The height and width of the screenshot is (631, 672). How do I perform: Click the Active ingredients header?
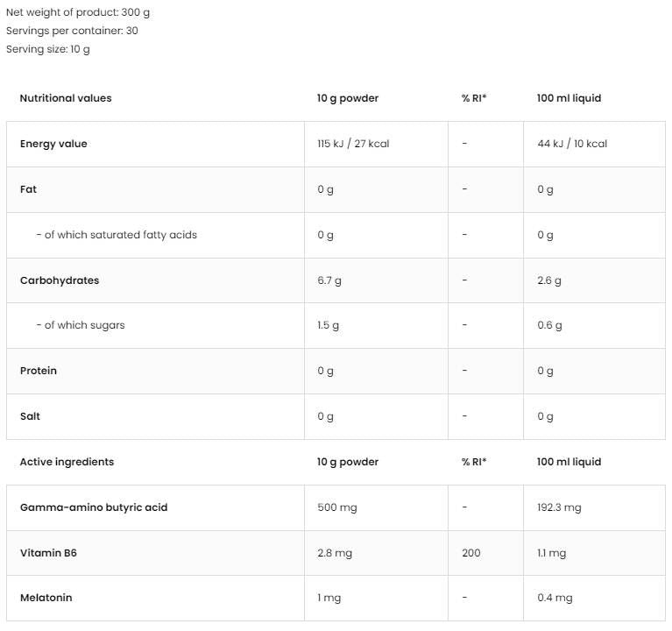coord(67,462)
